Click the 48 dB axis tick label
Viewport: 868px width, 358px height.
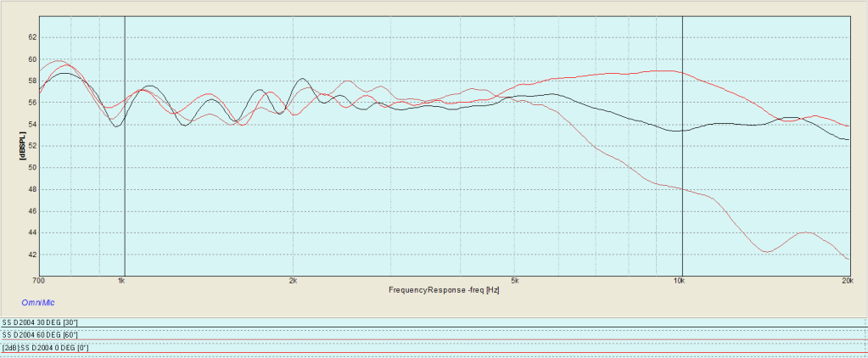pos(31,189)
